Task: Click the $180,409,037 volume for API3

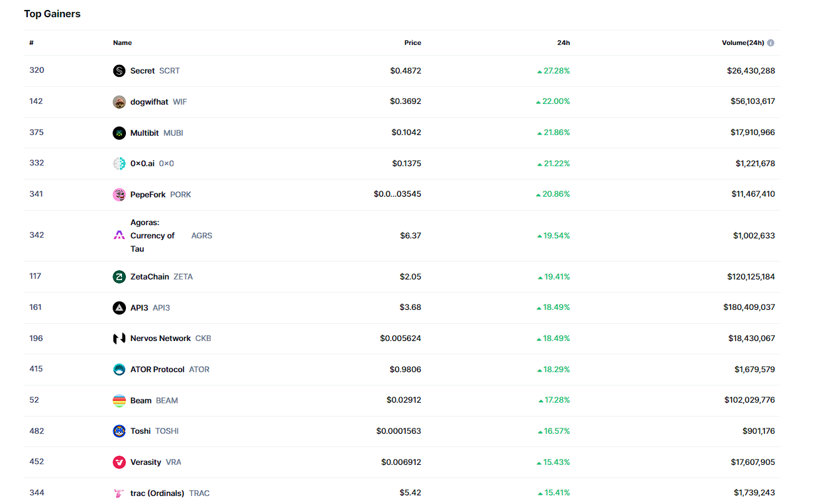Action: pyautogui.click(x=750, y=307)
